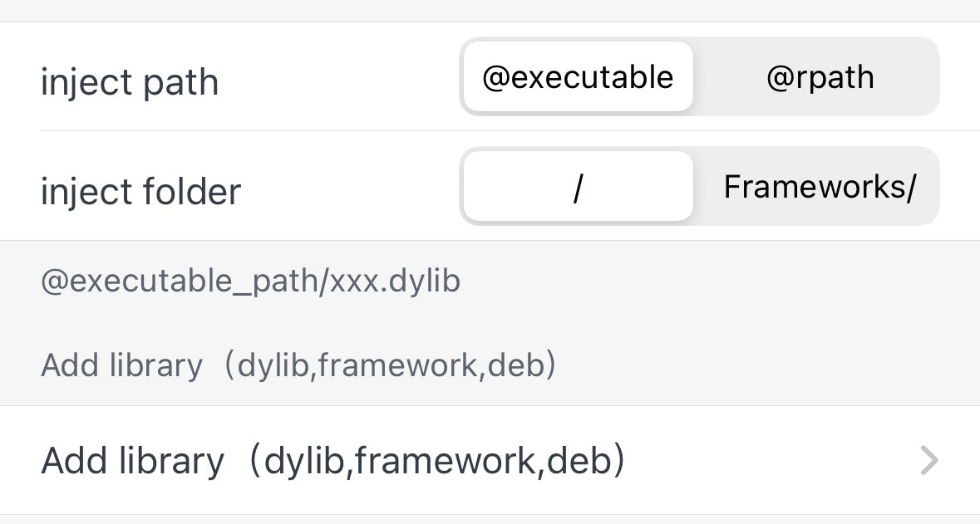Click the gray Add library section header
Image resolution: width=980 pixels, height=524 pixels.
coord(298,365)
